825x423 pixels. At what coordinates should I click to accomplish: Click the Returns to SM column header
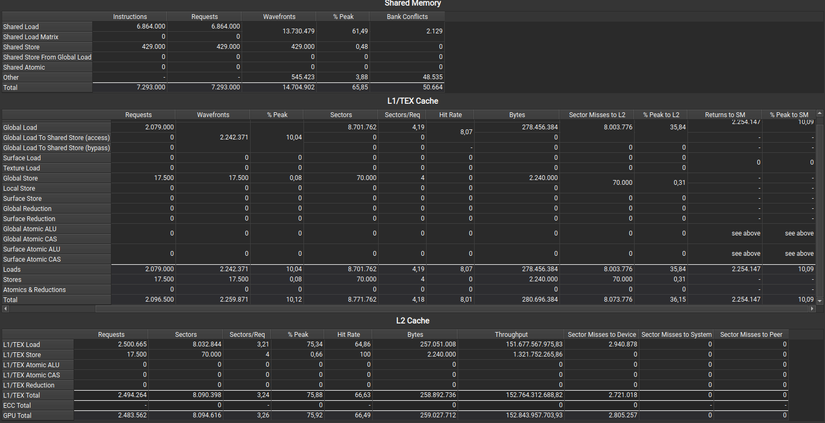click(x=725, y=115)
